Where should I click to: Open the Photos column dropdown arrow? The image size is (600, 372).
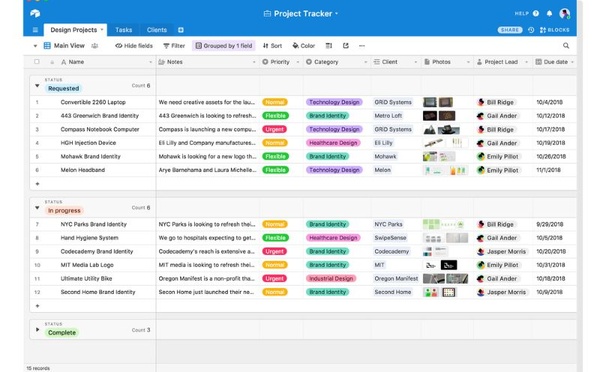tap(468, 62)
